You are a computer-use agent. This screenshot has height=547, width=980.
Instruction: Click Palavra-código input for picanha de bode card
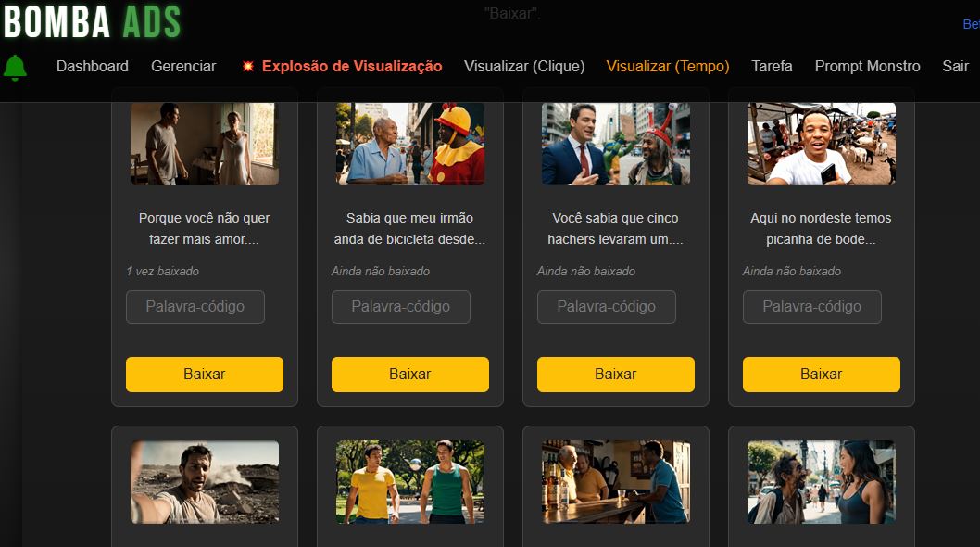[812, 307]
